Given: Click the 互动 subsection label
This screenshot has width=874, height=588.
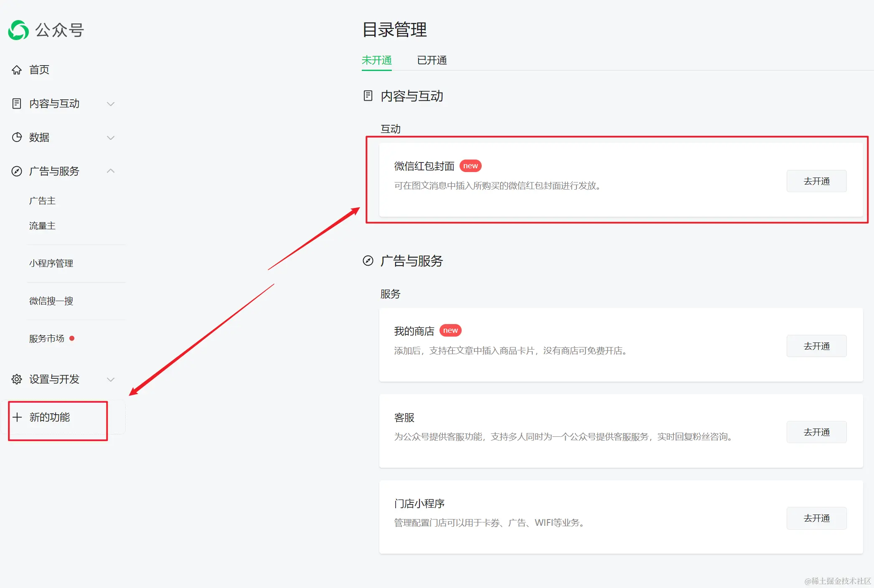Looking at the screenshot, I should pos(390,129).
